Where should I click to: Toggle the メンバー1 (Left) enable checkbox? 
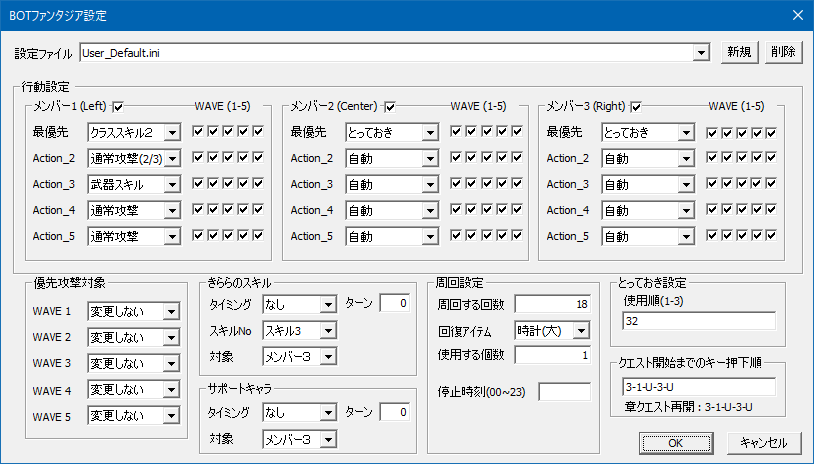coord(118,107)
